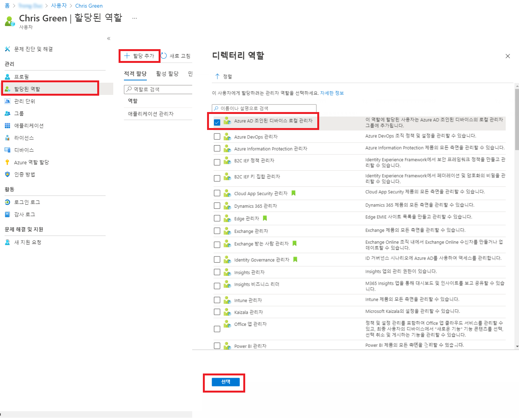This screenshot has height=420, width=519.
Task: Check the Exchange 관리자 checkbox
Action: point(217,231)
